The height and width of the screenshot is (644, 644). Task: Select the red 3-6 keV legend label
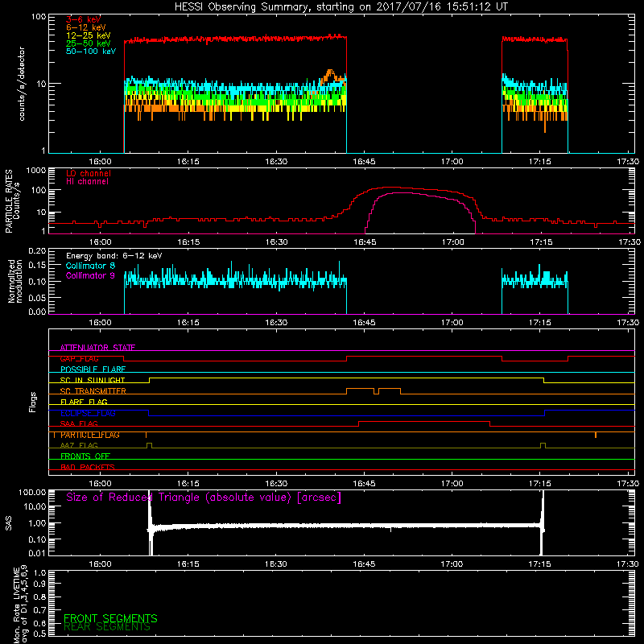tap(84, 19)
